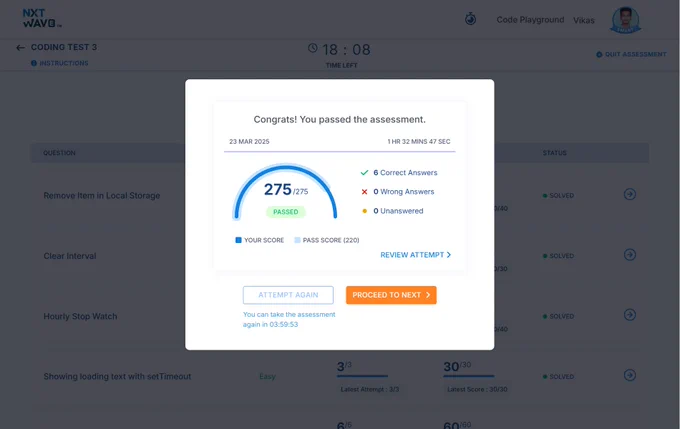Open the Hourly Stop Watch question

pyautogui.click(x=80, y=316)
